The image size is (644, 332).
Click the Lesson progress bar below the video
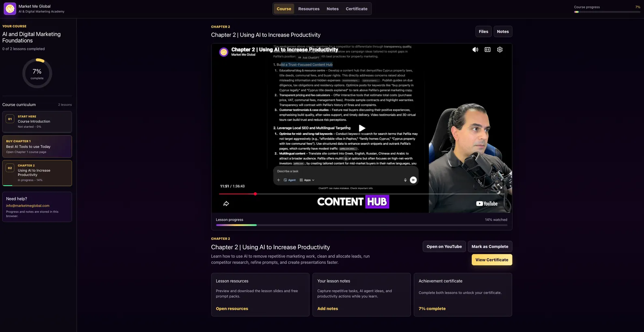(x=361, y=225)
